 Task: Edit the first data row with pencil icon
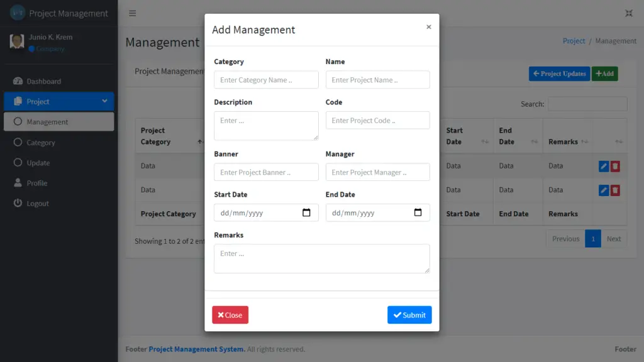click(x=603, y=166)
